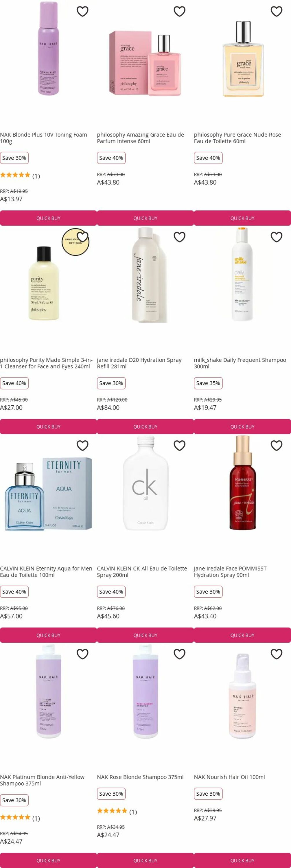The image size is (291, 868).
Task: Open star rating reviews for NAK Rose Blonde Shampoo
Action: (117, 812)
